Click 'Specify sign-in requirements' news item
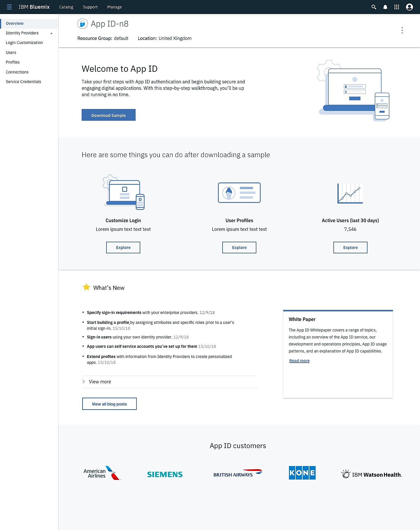This screenshot has height=530, width=420. (151, 313)
